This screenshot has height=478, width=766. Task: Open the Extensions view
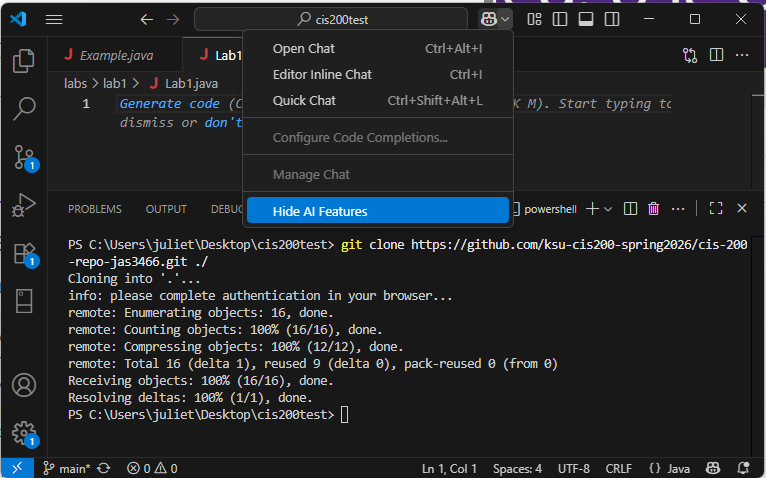pyautogui.click(x=24, y=254)
